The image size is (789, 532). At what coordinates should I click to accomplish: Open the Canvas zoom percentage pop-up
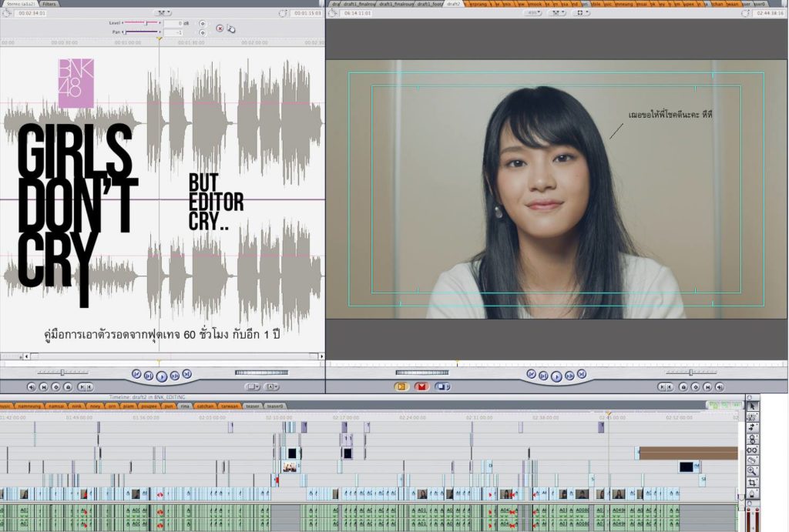(533, 13)
